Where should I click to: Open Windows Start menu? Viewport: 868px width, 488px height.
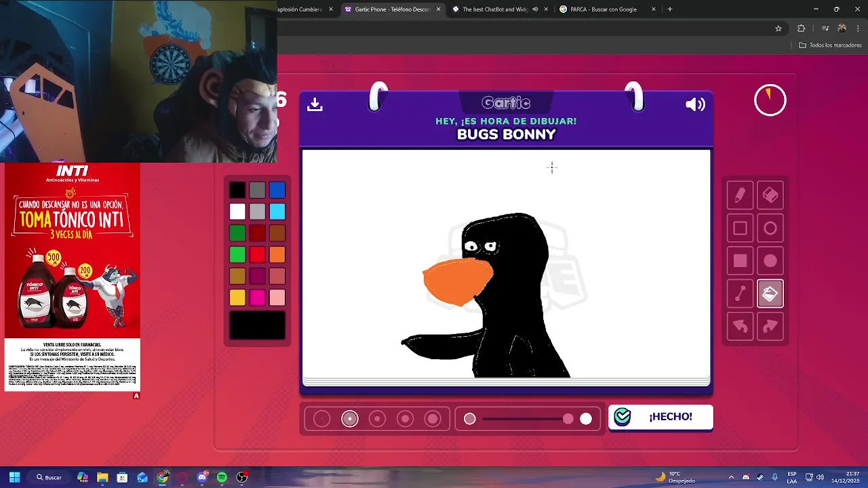tap(14, 477)
